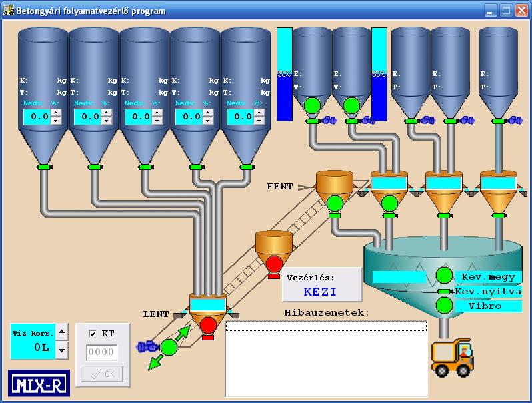Toggle the green indicator on the first cement silo
This screenshot has height=403, width=532.
tap(312, 105)
